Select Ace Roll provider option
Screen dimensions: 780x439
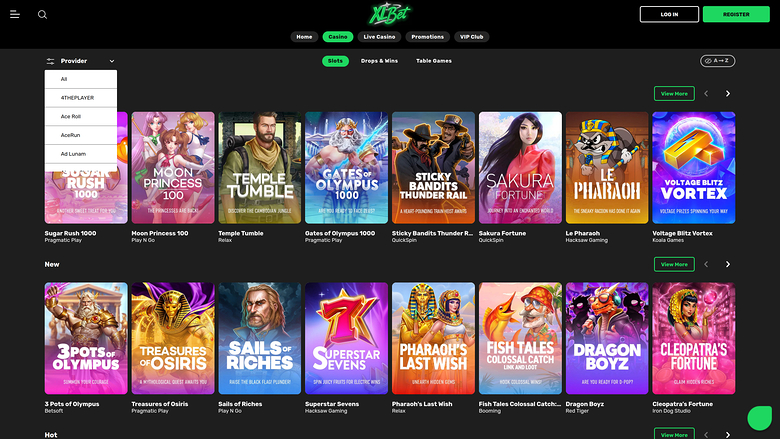[x=81, y=116]
